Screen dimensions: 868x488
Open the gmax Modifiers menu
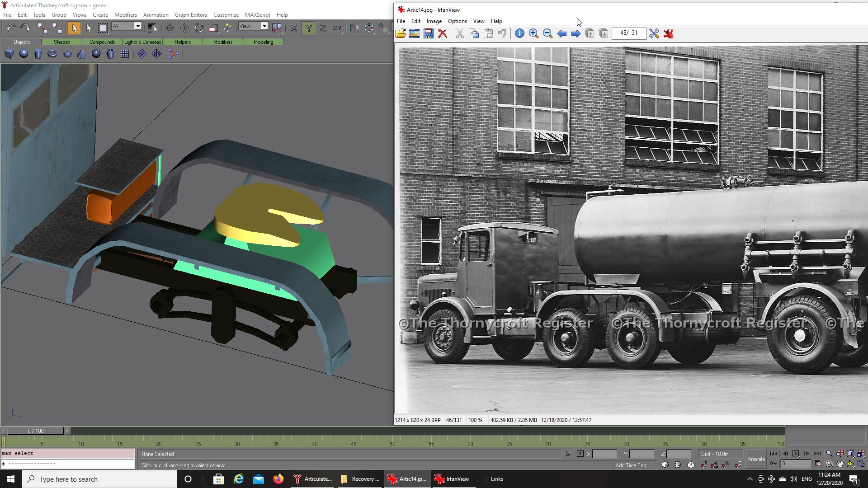pos(125,15)
